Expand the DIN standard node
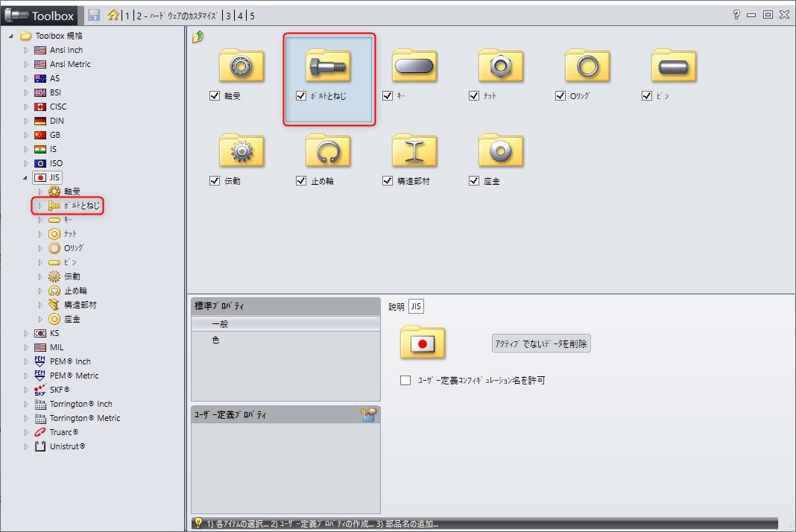The image size is (796, 532). (27, 121)
